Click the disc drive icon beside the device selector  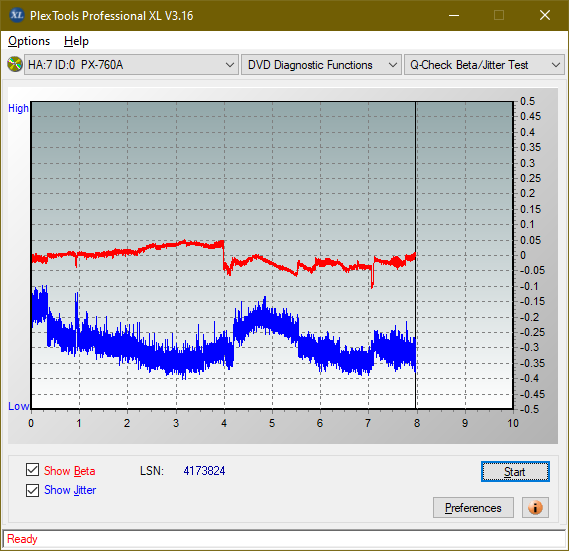(15, 64)
